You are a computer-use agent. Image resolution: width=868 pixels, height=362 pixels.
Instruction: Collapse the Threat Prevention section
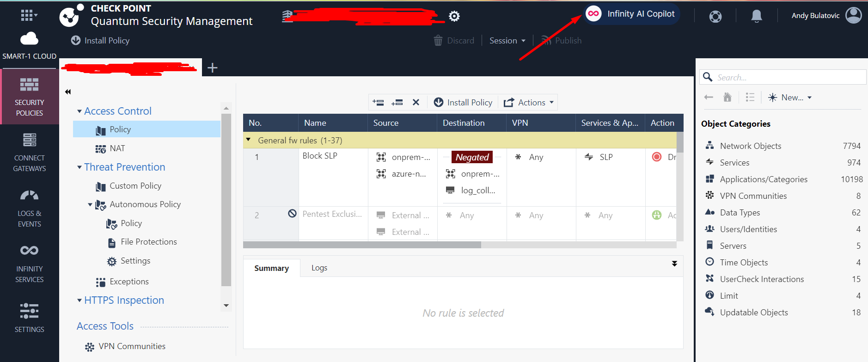pos(79,167)
